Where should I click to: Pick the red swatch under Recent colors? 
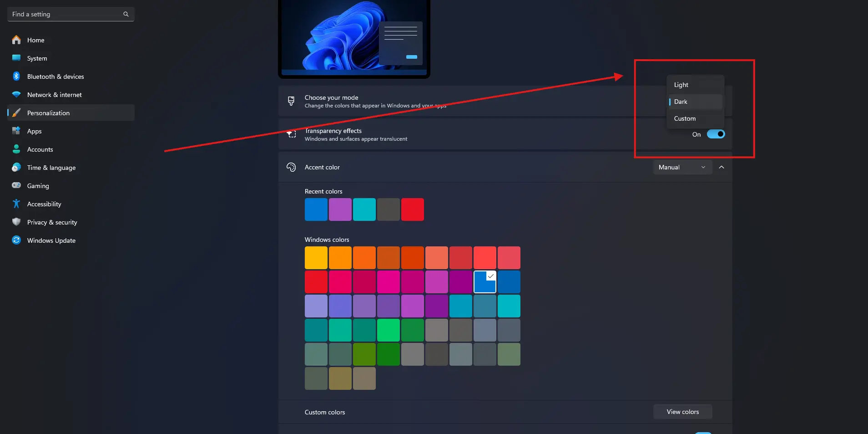tap(413, 209)
